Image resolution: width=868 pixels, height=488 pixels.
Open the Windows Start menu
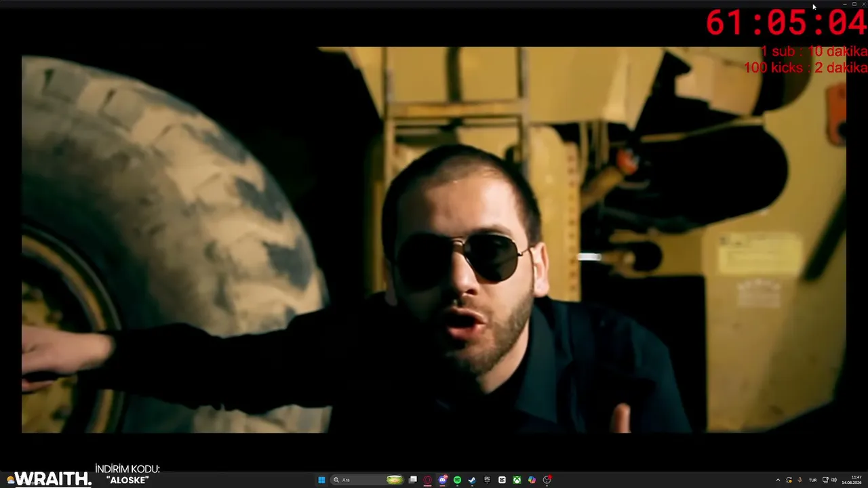click(321, 480)
